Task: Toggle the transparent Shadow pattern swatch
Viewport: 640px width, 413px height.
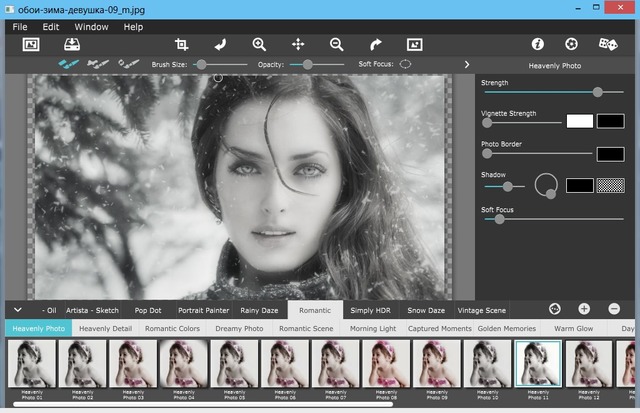Action: (610, 185)
